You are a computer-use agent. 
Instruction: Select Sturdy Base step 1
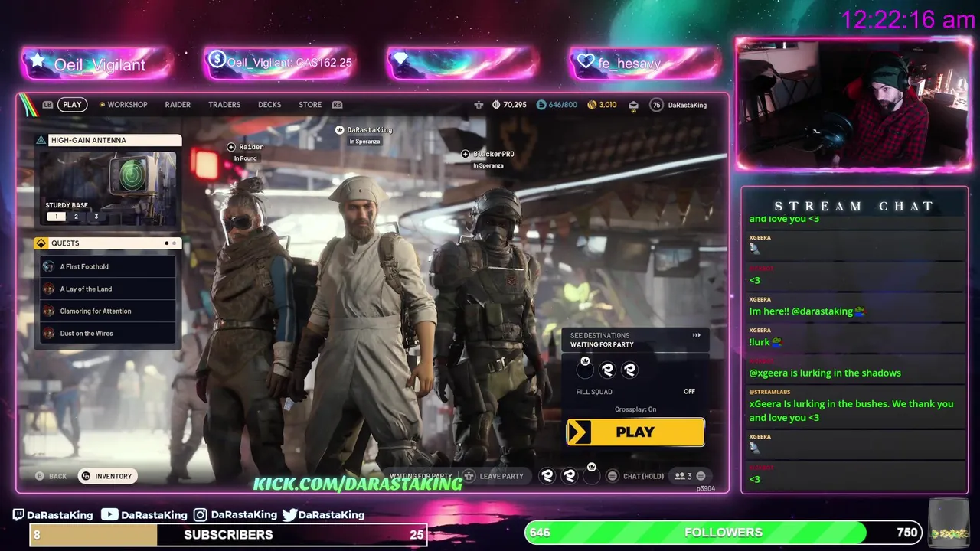point(56,217)
